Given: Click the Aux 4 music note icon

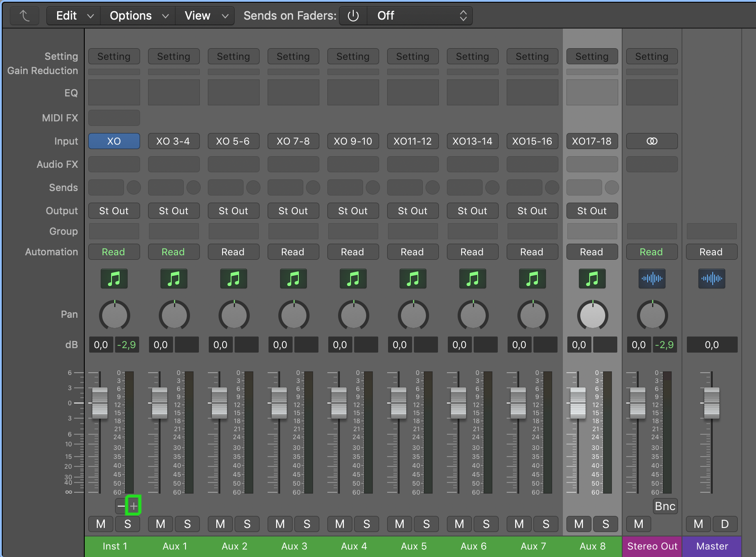Looking at the screenshot, I should [353, 278].
